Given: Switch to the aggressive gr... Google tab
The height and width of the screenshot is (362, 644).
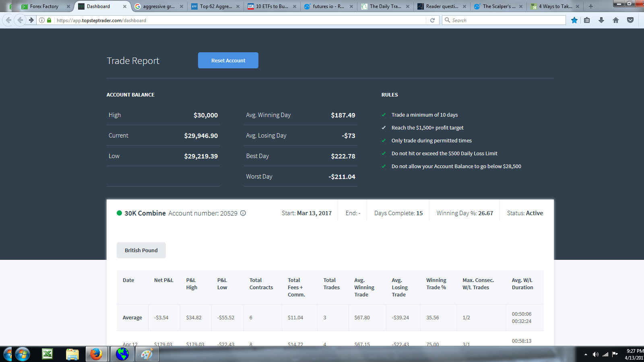Looking at the screenshot, I should point(159,6).
